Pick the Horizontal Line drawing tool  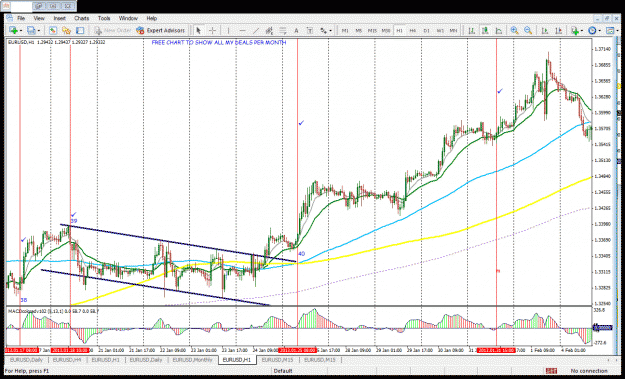click(x=242, y=31)
